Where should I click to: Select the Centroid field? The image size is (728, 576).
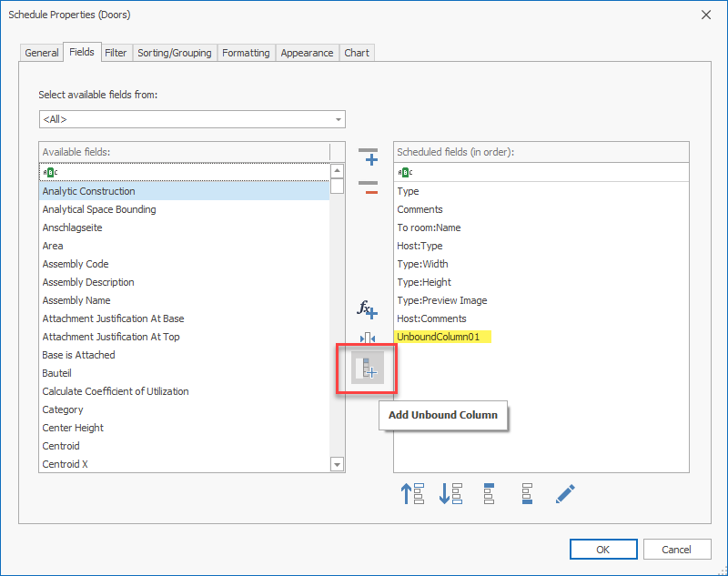[185, 446]
